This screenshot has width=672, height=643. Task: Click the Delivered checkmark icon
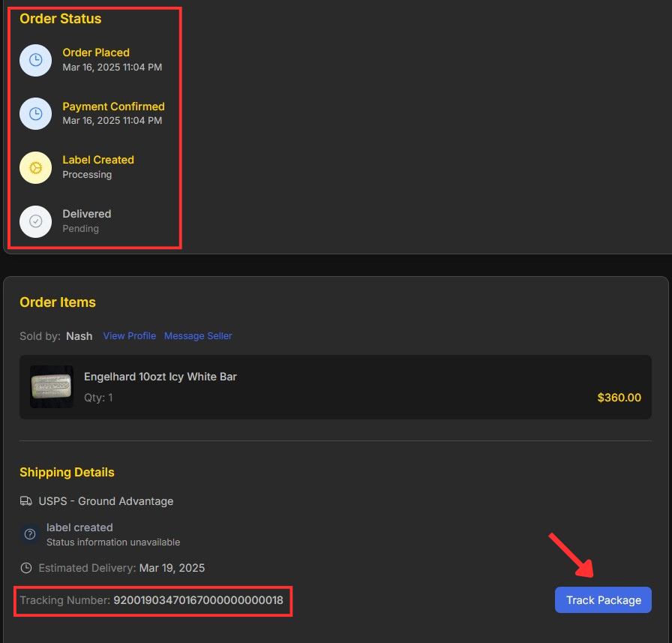35,221
